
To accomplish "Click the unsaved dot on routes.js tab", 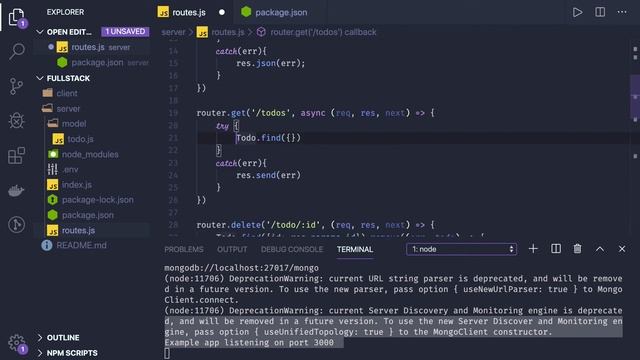I will (x=222, y=12).
